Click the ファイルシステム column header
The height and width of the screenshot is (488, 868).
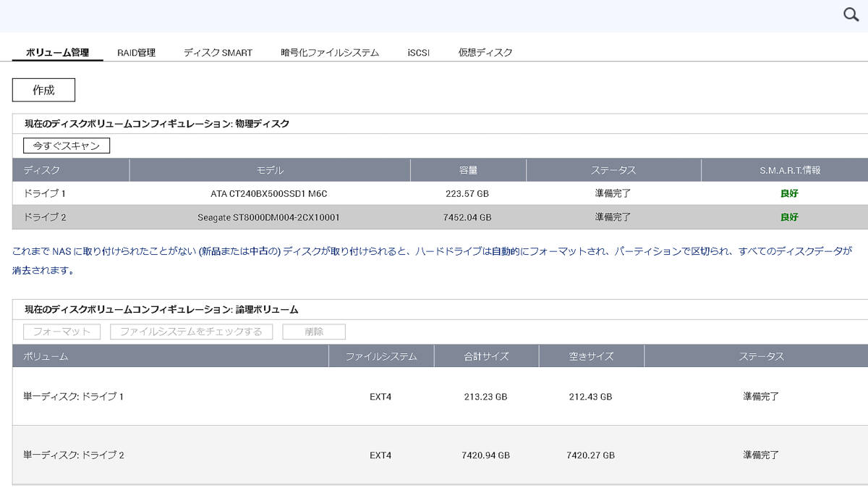pyautogui.click(x=381, y=356)
